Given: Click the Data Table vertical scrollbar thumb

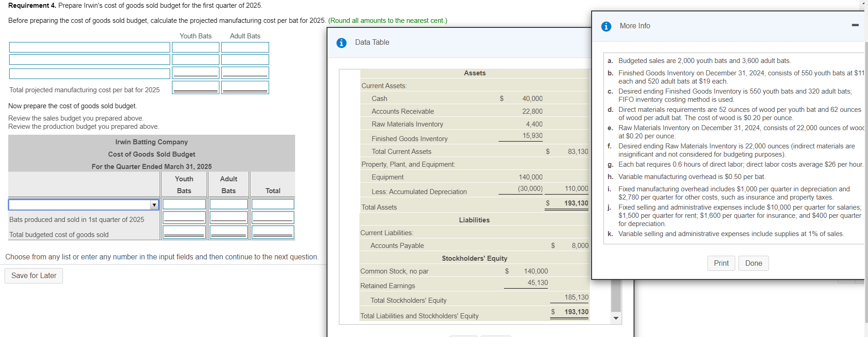Looking at the screenshot, I should (x=616, y=295).
